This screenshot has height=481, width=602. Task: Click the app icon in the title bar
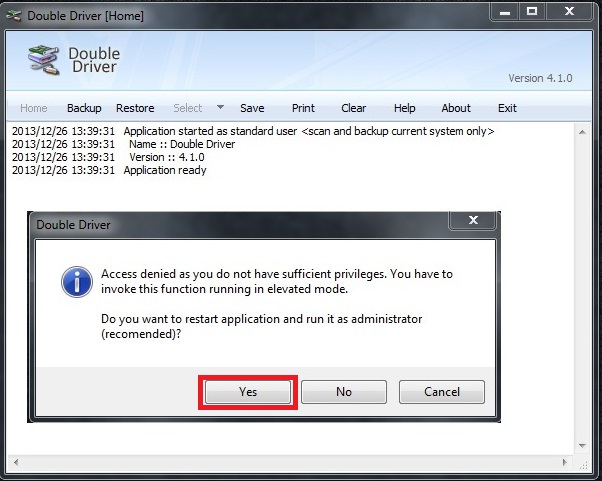tap(12, 13)
